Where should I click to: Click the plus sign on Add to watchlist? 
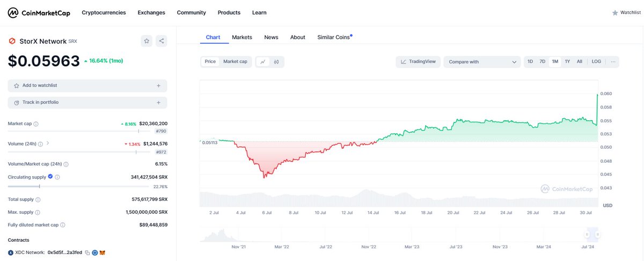(158, 85)
